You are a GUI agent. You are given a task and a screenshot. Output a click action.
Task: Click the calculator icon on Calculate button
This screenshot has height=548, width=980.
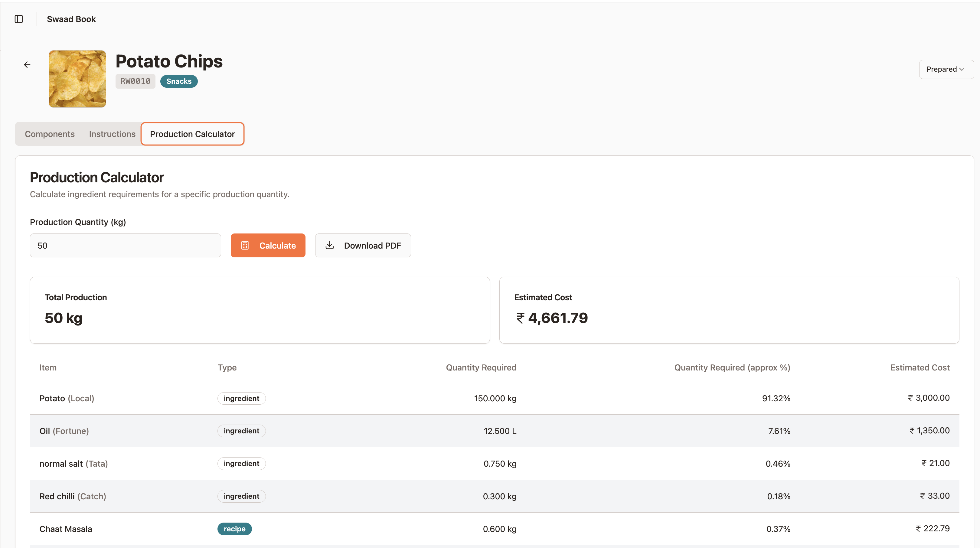click(x=245, y=245)
